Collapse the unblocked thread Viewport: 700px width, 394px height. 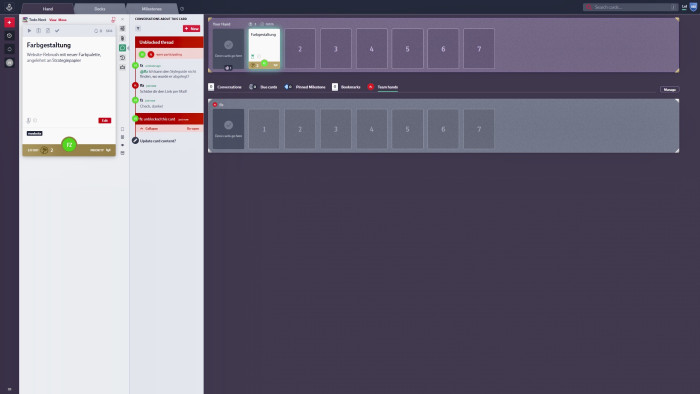149,129
